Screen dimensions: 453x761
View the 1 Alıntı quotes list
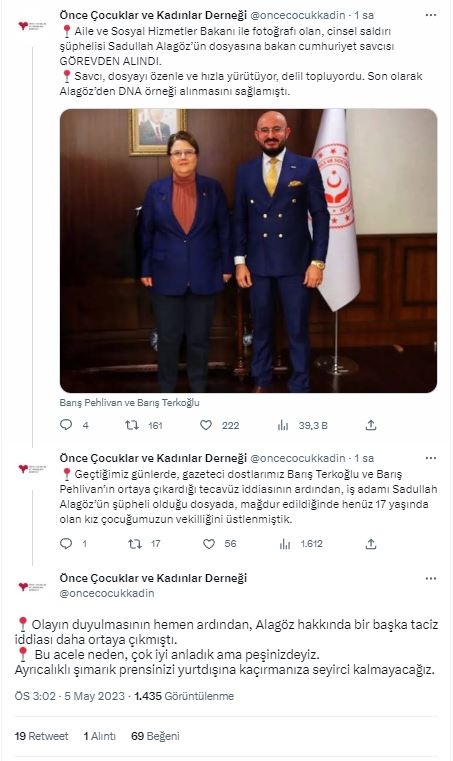[x=100, y=736]
